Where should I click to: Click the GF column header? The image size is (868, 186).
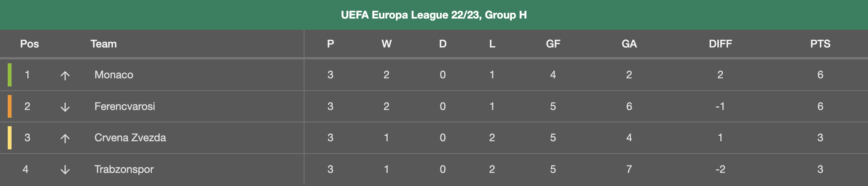(x=553, y=44)
